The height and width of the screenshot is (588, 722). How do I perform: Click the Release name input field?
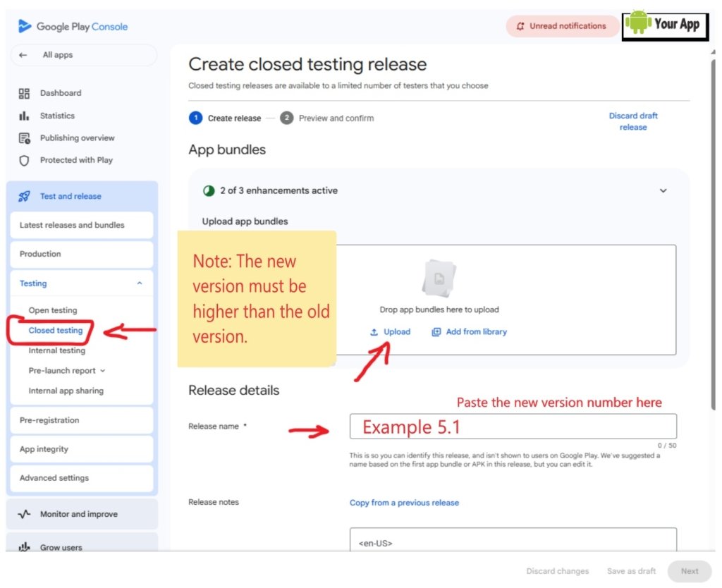pyautogui.click(x=513, y=427)
